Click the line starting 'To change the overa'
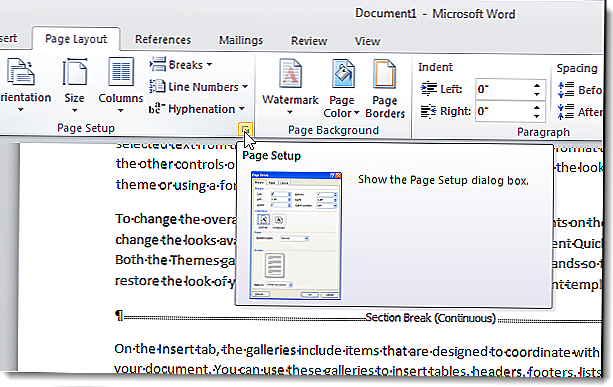 pyautogui.click(x=176, y=219)
